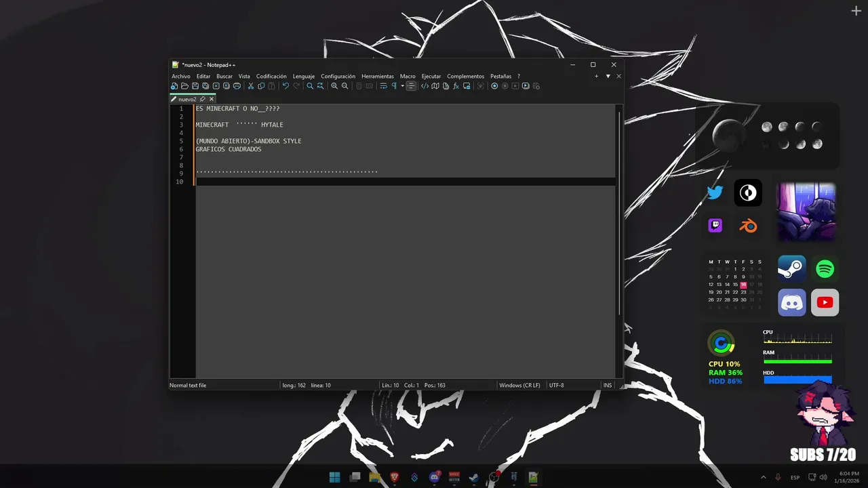The width and height of the screenshot is (868, 488).
Task: Launch Steam from desktop widget
Action: click(x=791, y=269)
